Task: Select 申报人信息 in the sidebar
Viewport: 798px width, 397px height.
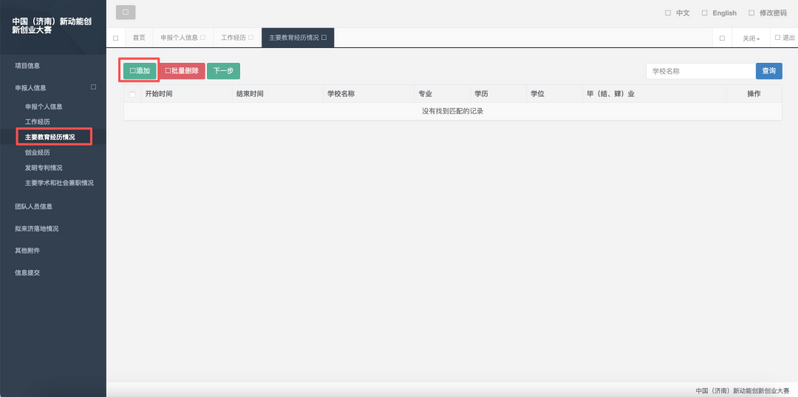Action: 31,88
